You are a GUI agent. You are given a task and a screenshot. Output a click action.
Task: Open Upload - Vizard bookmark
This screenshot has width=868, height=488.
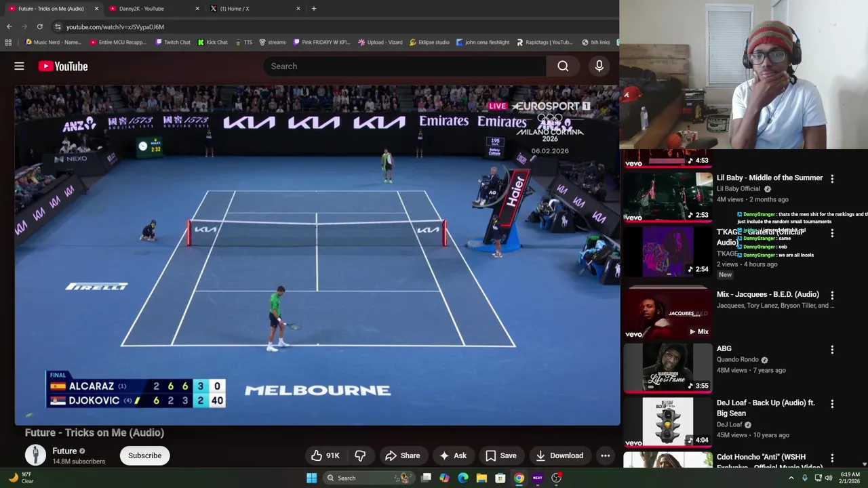pyautogui.click(x=380, y=42)
